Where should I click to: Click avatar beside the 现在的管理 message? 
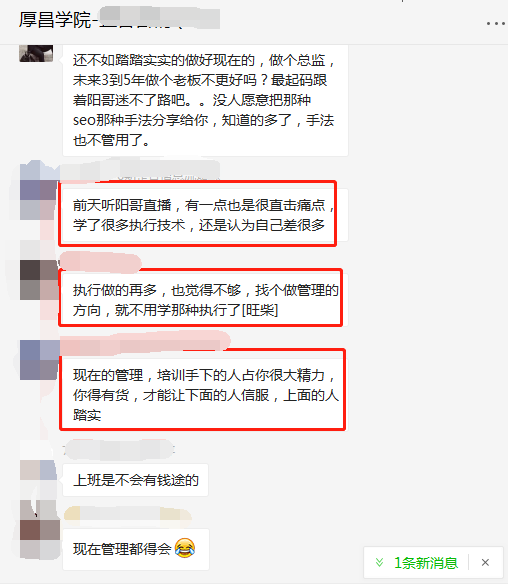click(x=39, y=360)
